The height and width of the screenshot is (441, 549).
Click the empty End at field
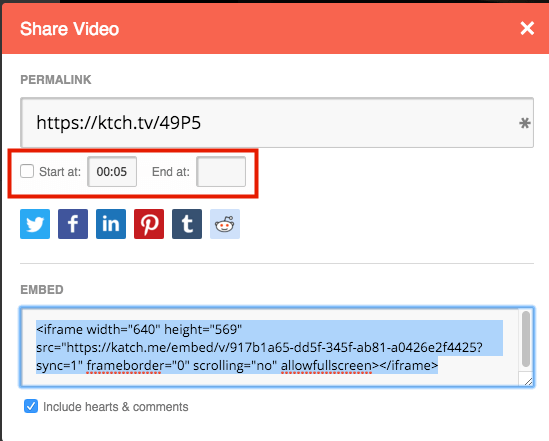(221, 172)
